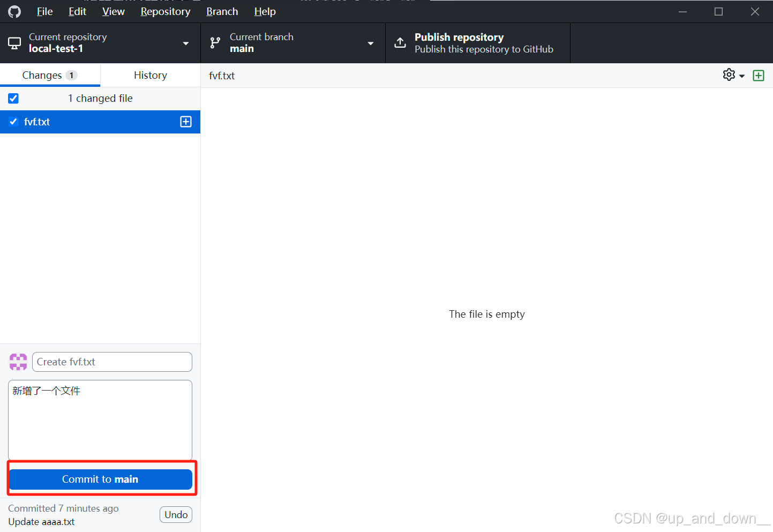Open the Repository menu
The image size is (773, 532).
[x=165, y=11]
